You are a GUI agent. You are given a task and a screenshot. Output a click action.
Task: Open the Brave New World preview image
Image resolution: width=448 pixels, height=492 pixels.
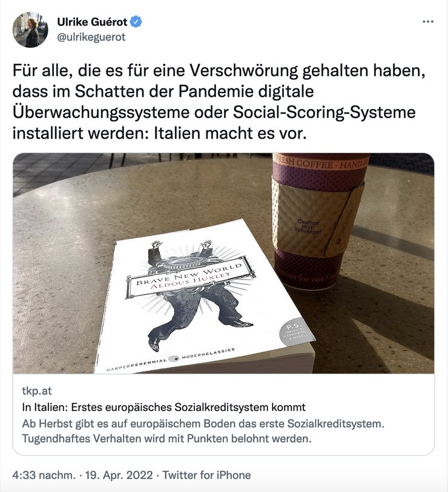(223, 263)
